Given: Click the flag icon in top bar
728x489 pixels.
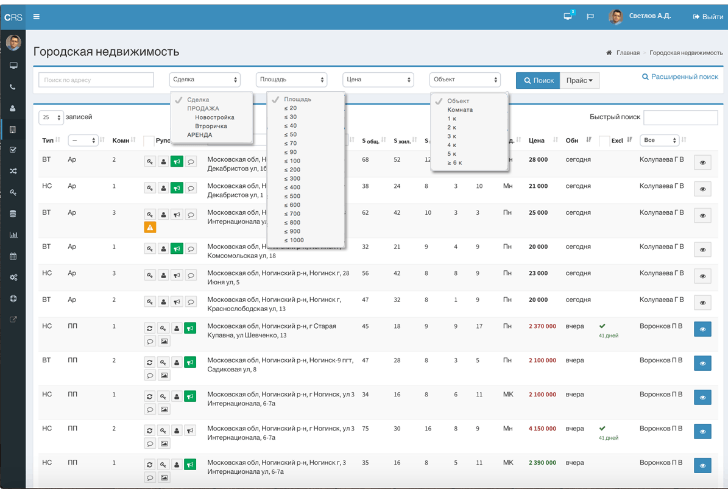Looking at the screenshot, I should coord(590,17).
